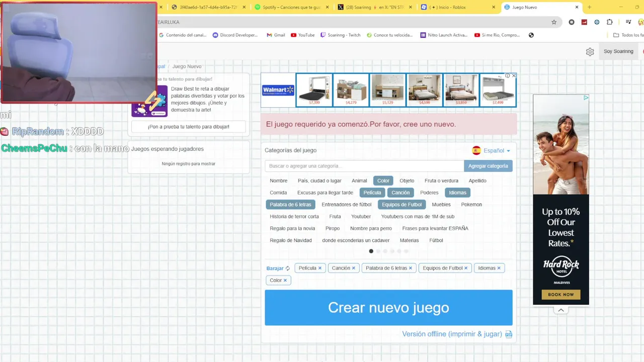Click BOOK NOW on Hard Rock ad
The height and width of the screenshot is (362, 644).
coord(561,295)
